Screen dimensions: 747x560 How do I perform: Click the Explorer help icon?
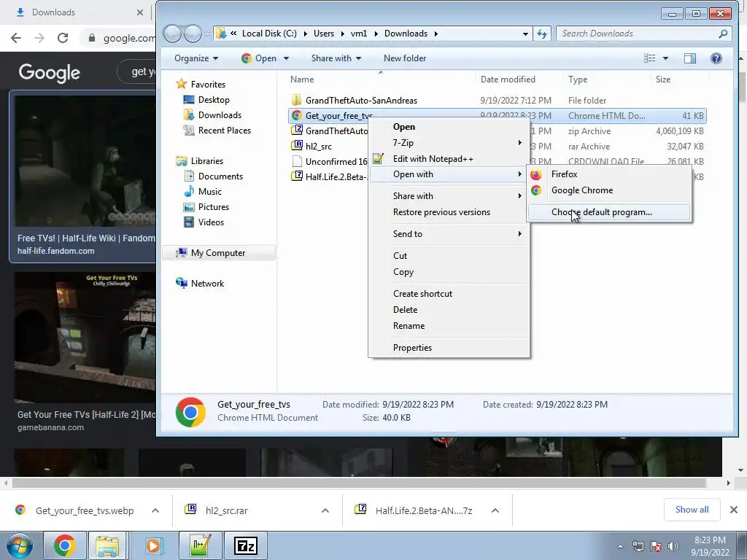tap(716, 58)
